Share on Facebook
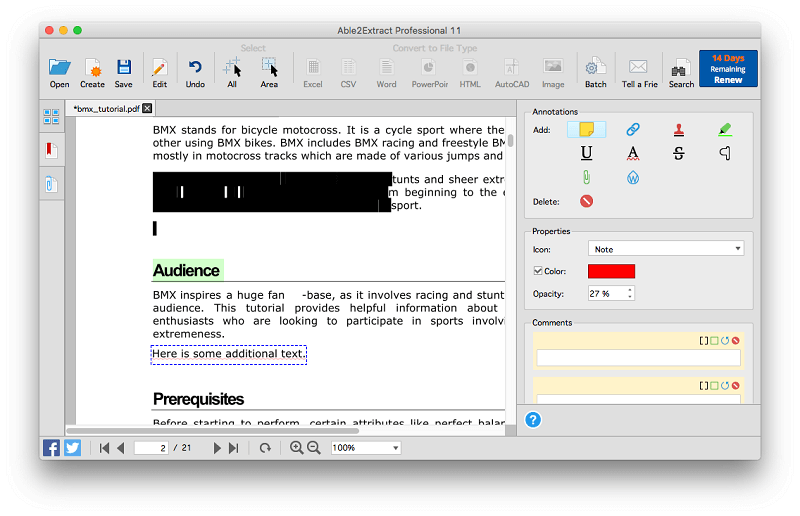800x516 pixels. pyautogui.click(x=51, y=448)
